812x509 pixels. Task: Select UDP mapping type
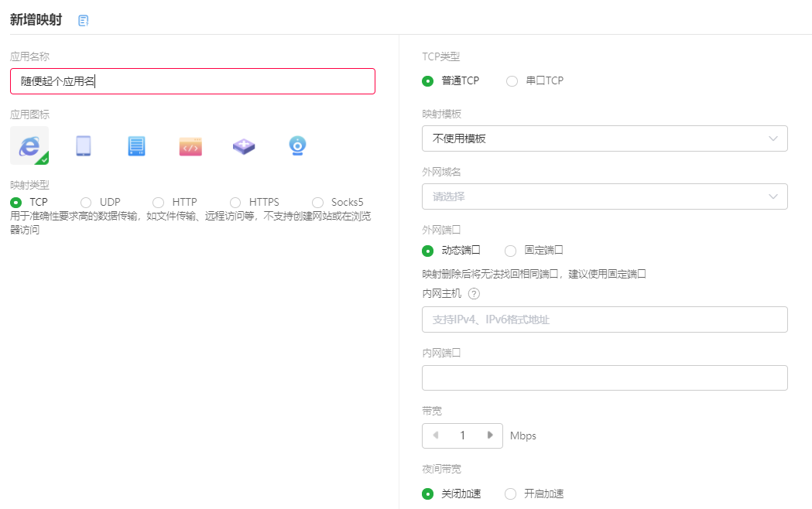86,202
